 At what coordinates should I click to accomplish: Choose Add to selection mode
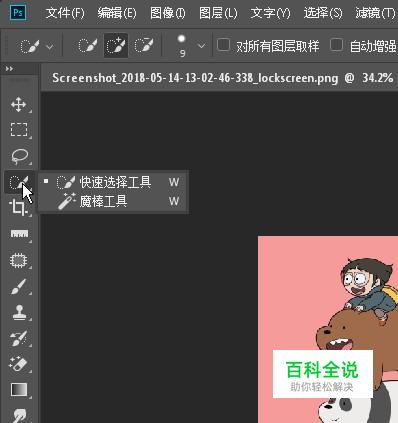(116, 46)
